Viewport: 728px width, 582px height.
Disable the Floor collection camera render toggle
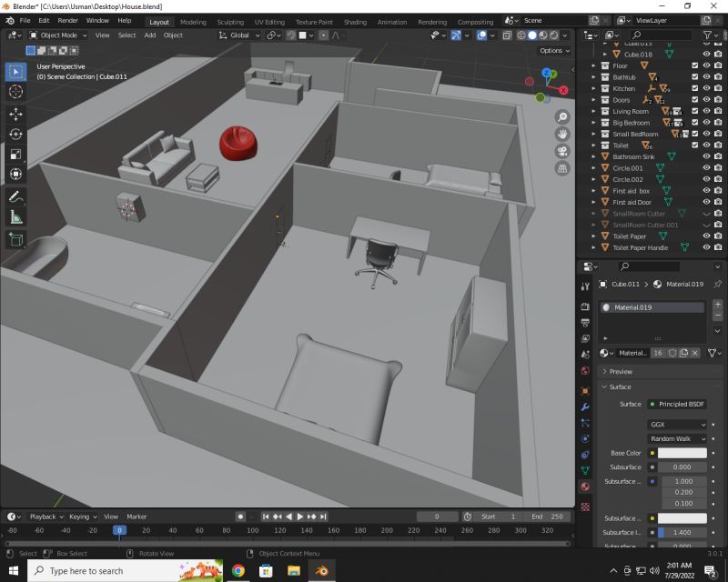pos(717,65)
